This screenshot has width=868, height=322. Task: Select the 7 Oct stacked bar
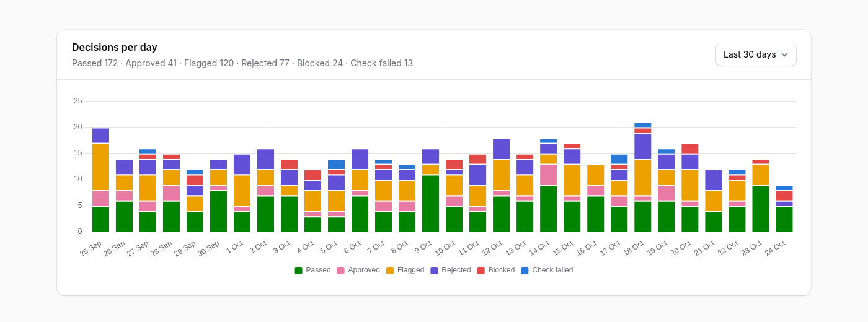coord(384,196)
